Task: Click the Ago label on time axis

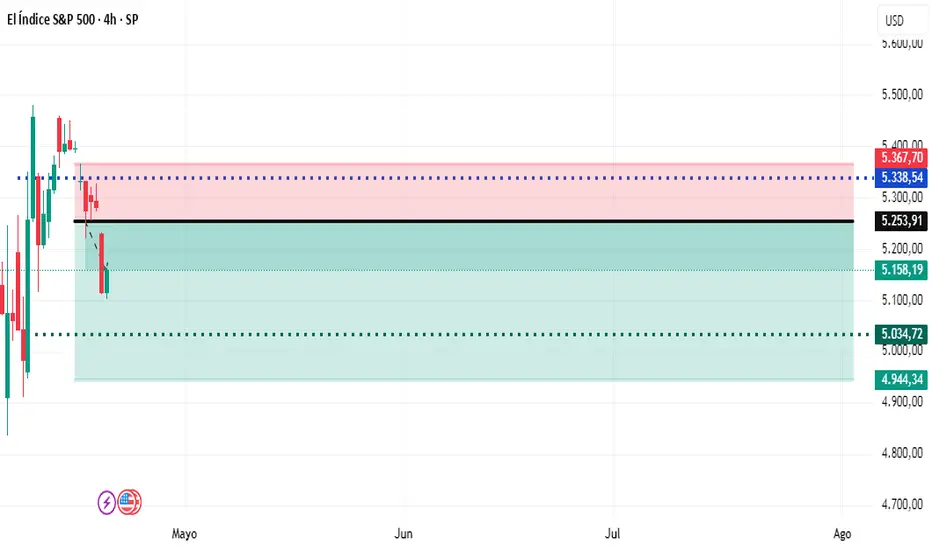Action: [x=843, y=534]
